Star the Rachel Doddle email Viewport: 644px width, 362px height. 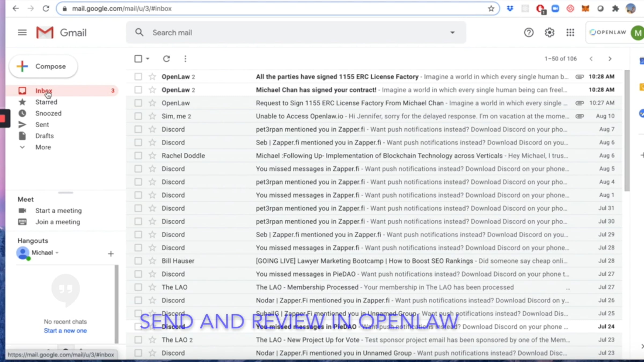[x=152, y=156]
